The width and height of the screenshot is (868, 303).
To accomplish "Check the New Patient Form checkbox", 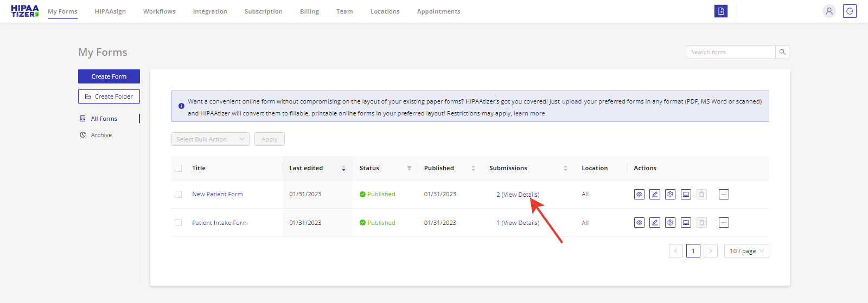I will 178,194.
